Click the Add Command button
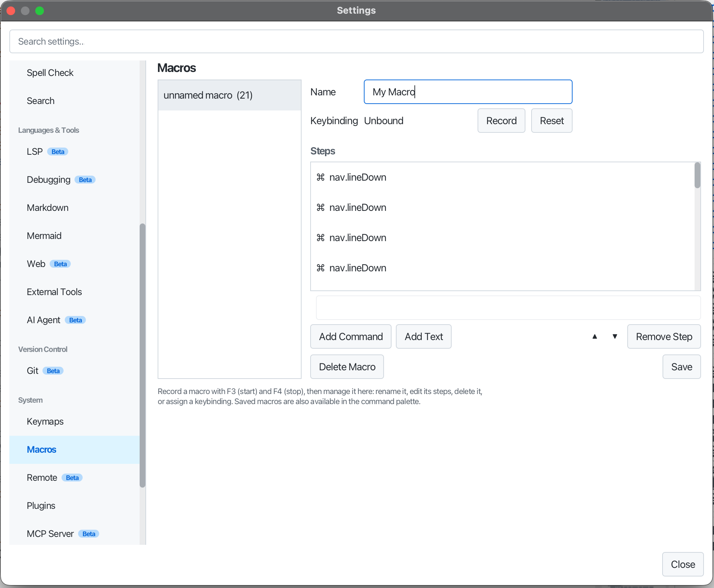 [351, 336]
